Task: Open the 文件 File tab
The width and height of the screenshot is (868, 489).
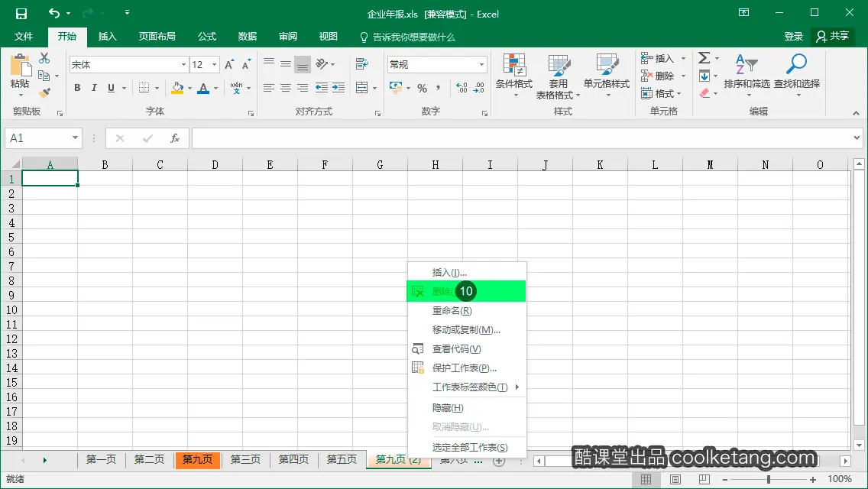Action: coord(23,37)
